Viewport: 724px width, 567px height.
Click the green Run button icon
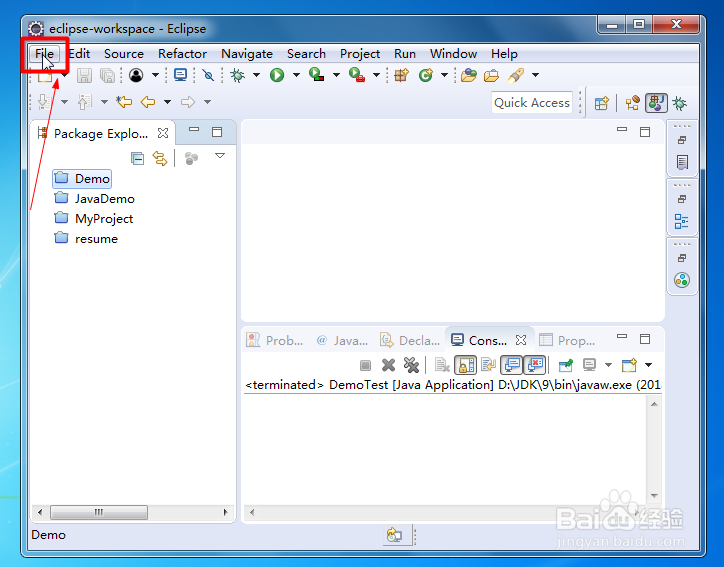277,75
